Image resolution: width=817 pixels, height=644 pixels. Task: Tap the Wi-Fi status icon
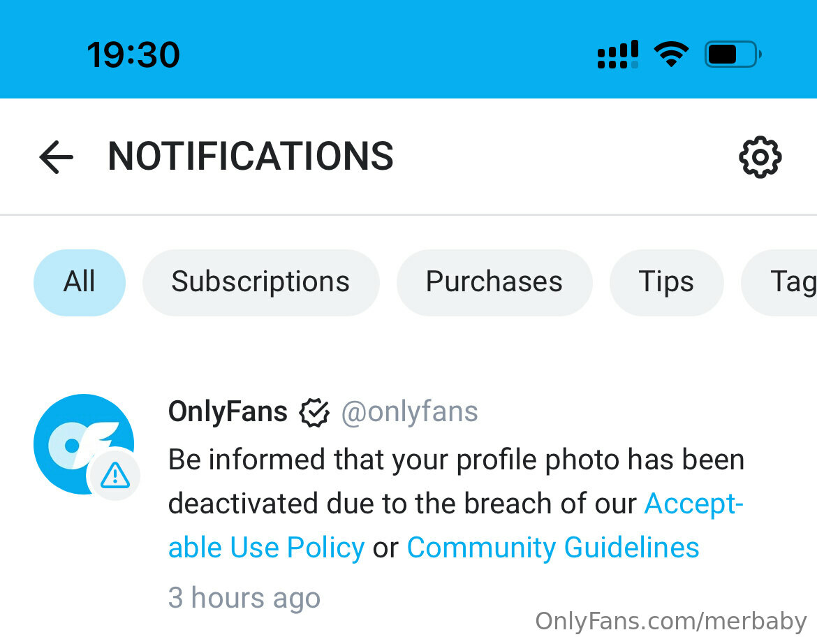click(x=671, y=54)
